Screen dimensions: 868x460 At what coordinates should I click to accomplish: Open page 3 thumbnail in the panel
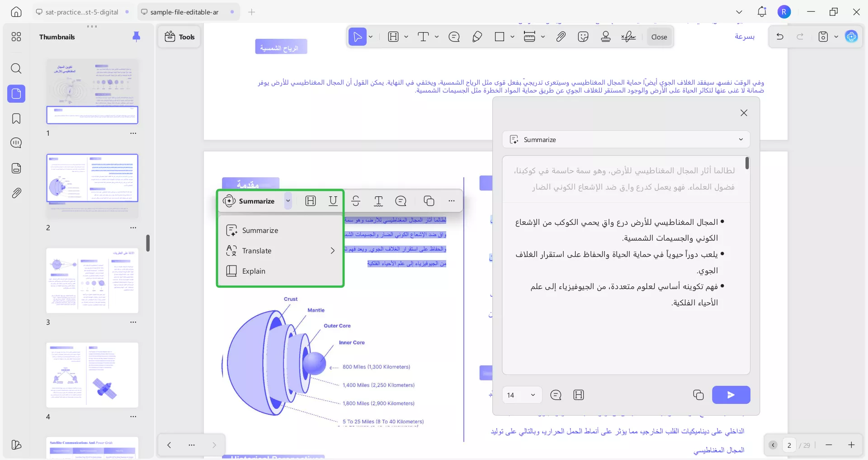[x=92, y=280]
